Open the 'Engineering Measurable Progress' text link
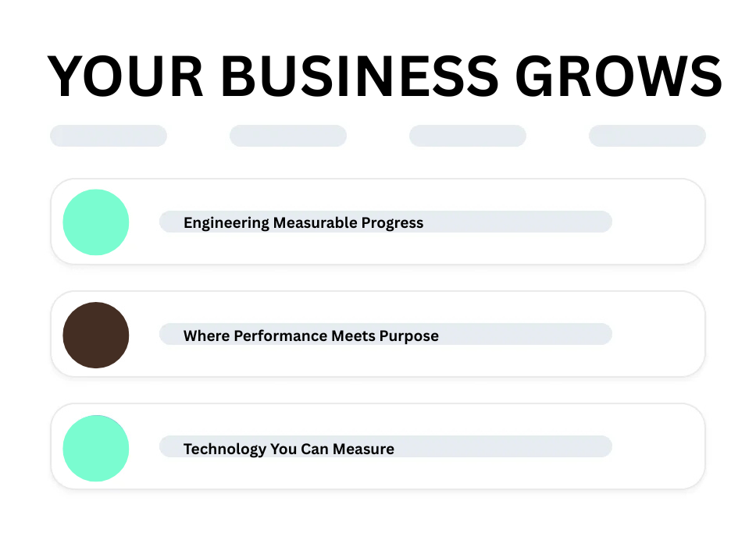The height and width of the screenshot is (540, 756). click(303, 222)
